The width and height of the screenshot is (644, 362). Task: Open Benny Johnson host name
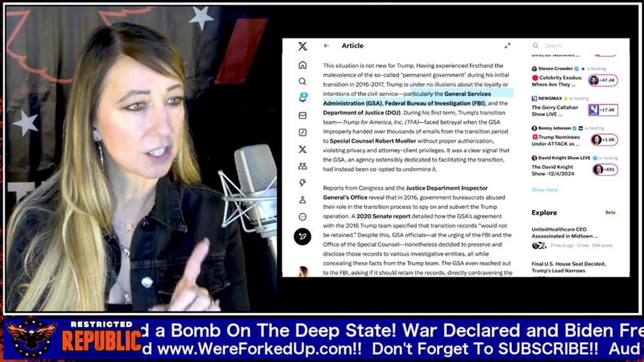pos(555,128)
